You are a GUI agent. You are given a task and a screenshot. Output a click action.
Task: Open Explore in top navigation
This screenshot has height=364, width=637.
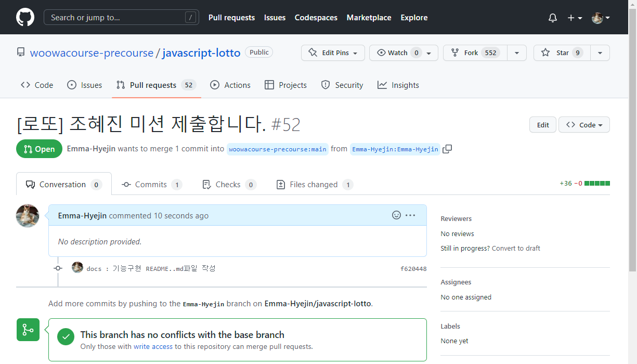click(414, 18)
